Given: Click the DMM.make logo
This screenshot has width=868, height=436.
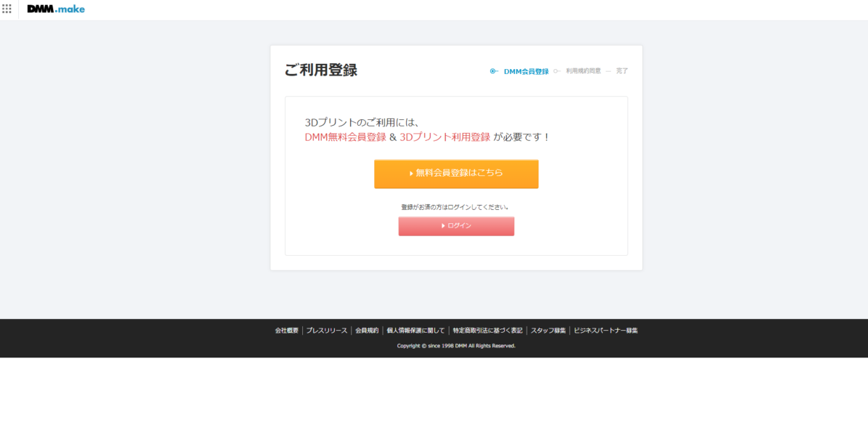Looking at the screenshot, I should 56,9.
